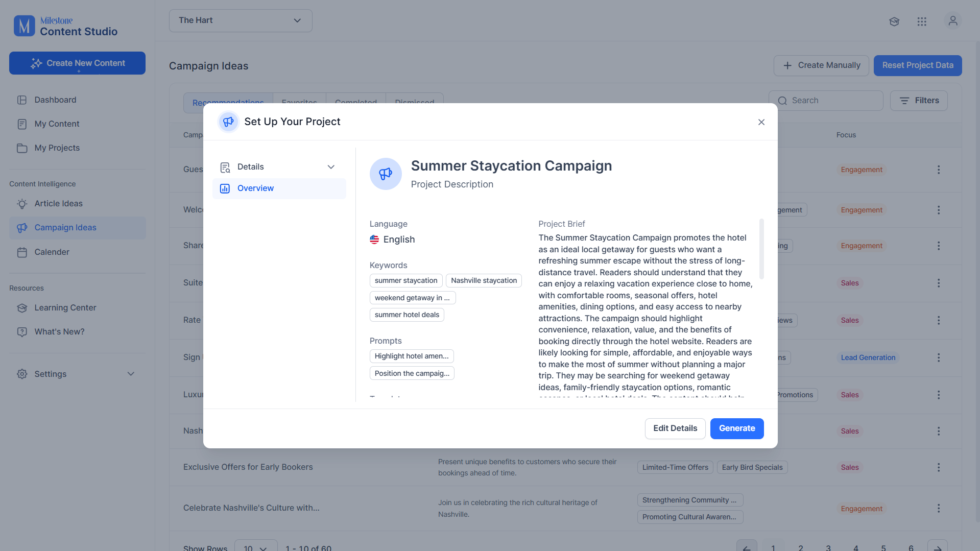Collapse the Details section chevron
The width and height of the screenshot is (980, 551).
pyautogui.click(x=331, y=167)
